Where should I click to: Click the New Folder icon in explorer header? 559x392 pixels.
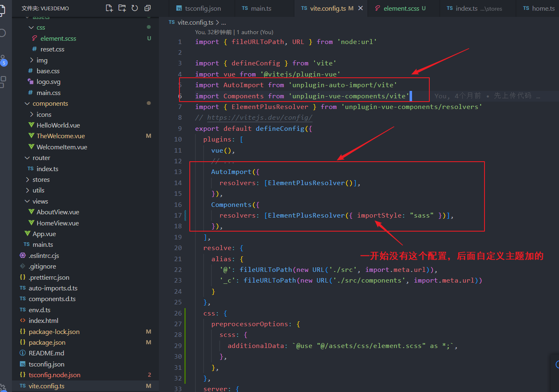click(x=122, y=8)
